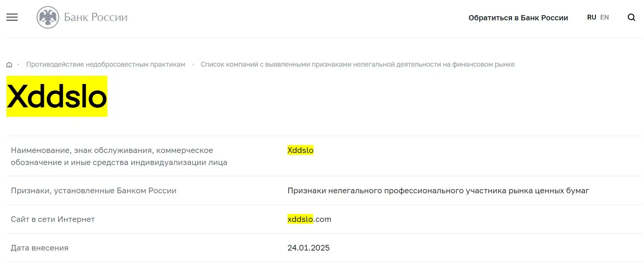This screenshot has width=644, height=272.
Task: Click the Обратиться в Банк России link
Action: (x=518, y=17)
